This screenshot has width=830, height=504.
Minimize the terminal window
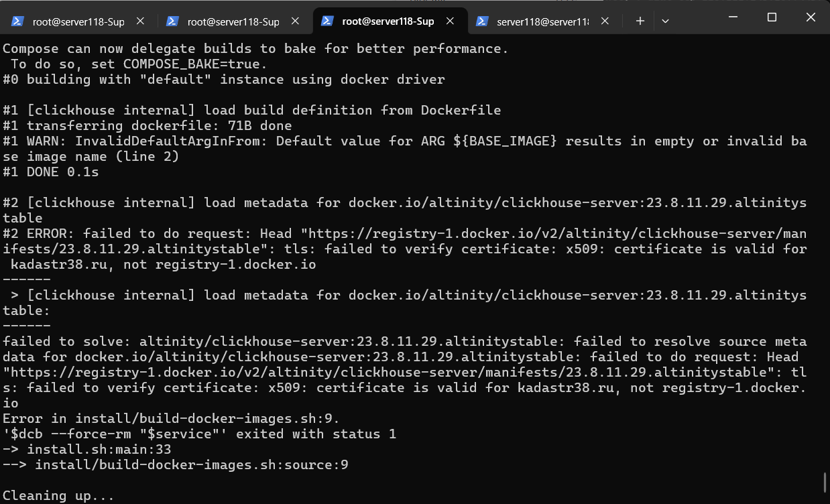tap(733, 17)
